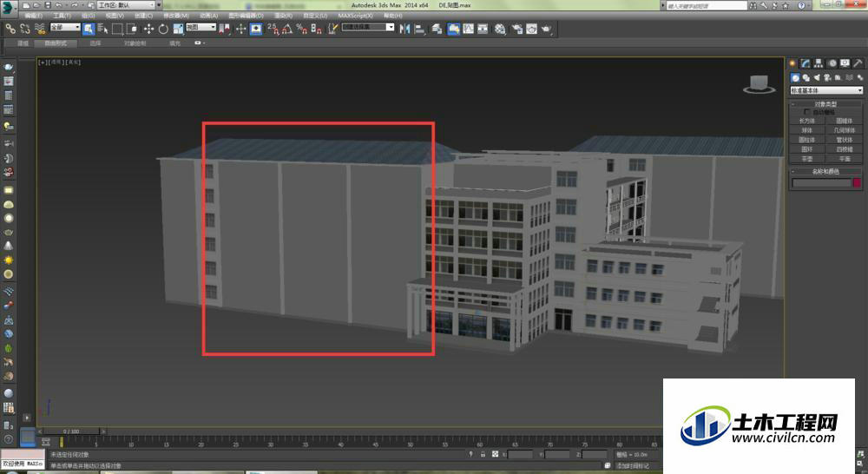Toggle the Graphite ribbon display button
Viewport: 868px width, 474px height.
[x=453, y=29]
